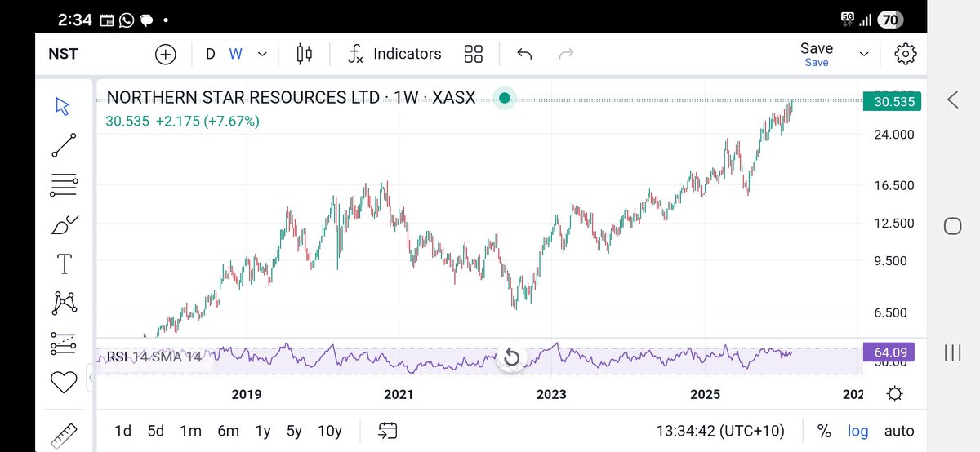
Task: Click the 2023 time axis label
Action: (x=551, y=394)
